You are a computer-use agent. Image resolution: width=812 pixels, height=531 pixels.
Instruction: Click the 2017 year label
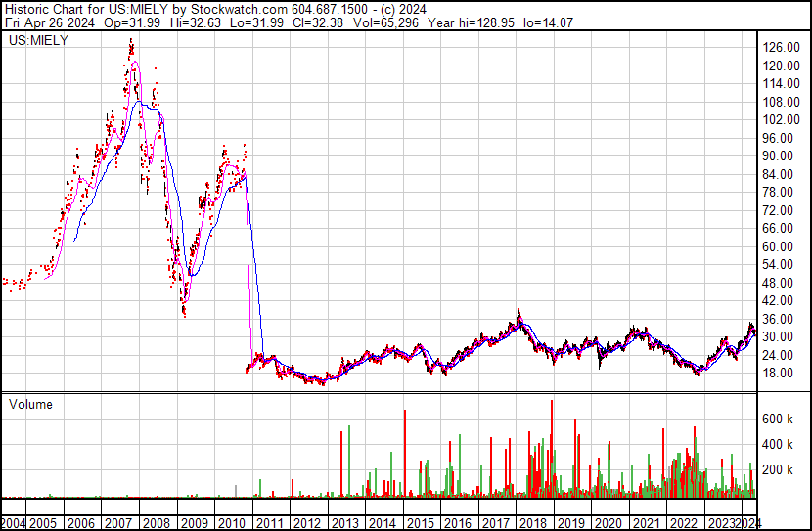click(496, 523)
